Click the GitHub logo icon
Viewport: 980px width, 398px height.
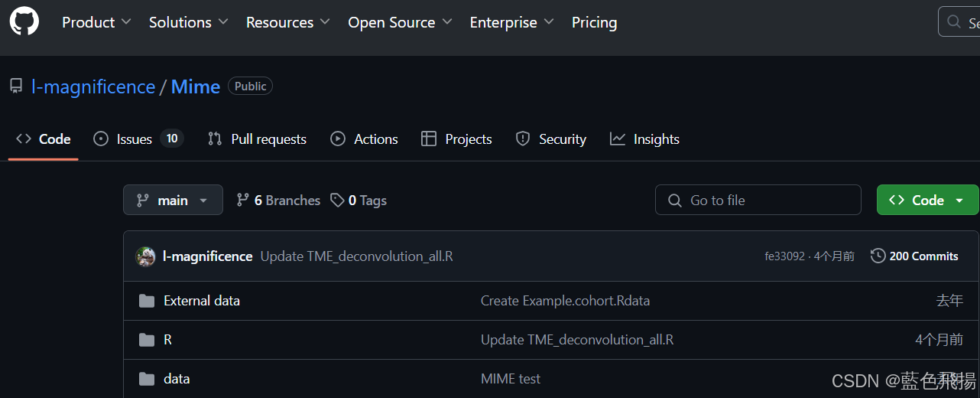click(x=24, y=21)
